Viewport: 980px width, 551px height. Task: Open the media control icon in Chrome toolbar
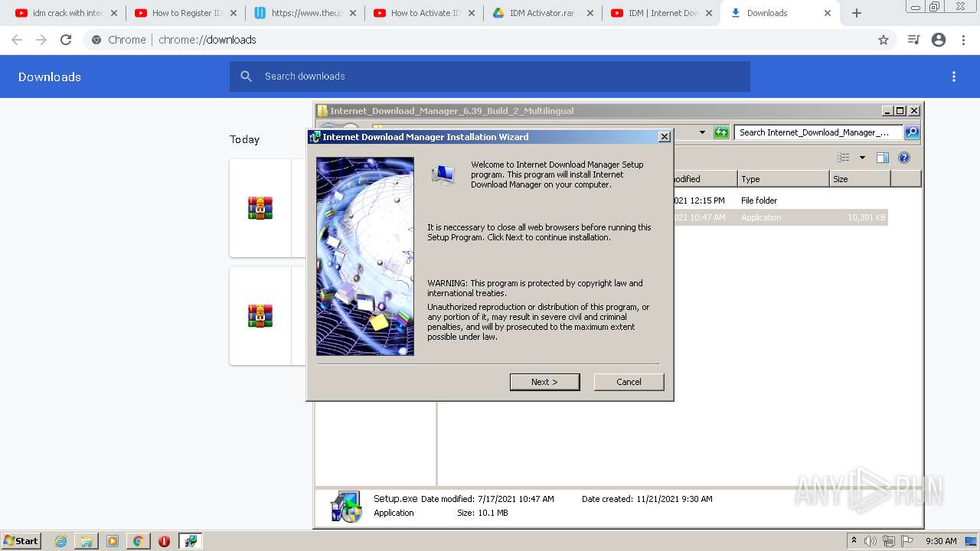click(x=913, y=40)
